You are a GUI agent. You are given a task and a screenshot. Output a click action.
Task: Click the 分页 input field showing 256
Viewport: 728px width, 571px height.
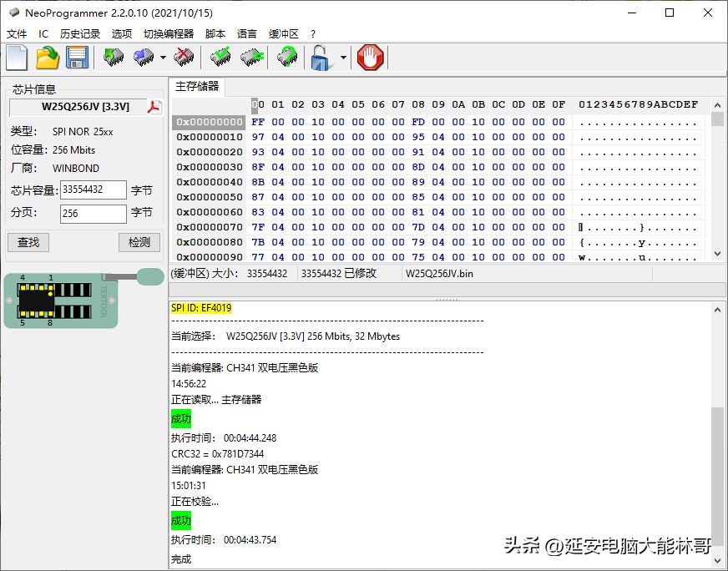[94, 214]
